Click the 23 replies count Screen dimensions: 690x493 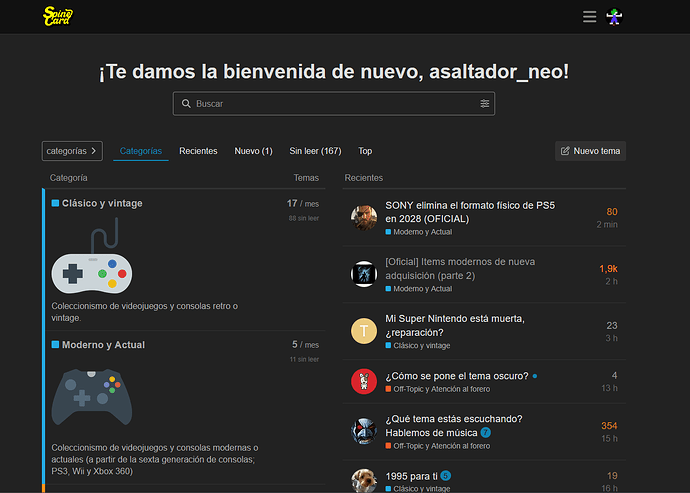612,325
